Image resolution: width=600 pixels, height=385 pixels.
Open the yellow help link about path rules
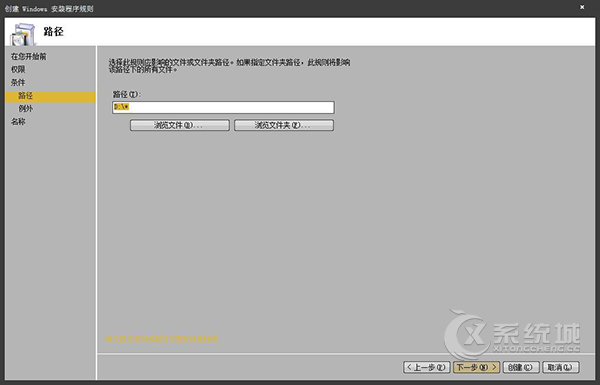(162, 339)
